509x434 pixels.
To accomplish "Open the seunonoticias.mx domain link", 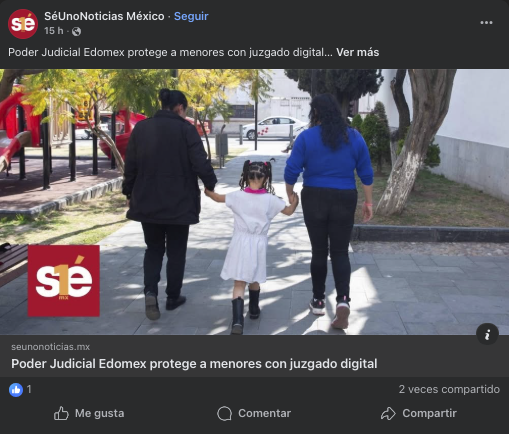I will tap(51, 347).
